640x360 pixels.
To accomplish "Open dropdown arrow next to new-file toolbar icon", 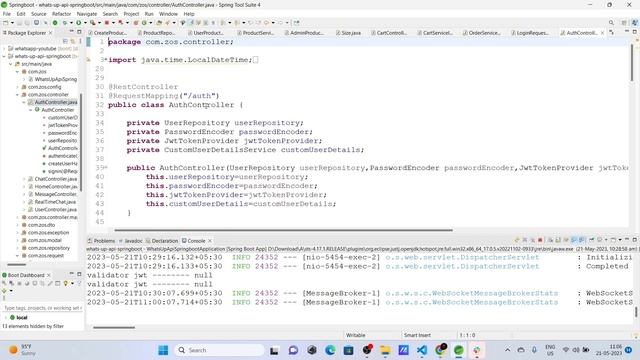I will point(12,23).
